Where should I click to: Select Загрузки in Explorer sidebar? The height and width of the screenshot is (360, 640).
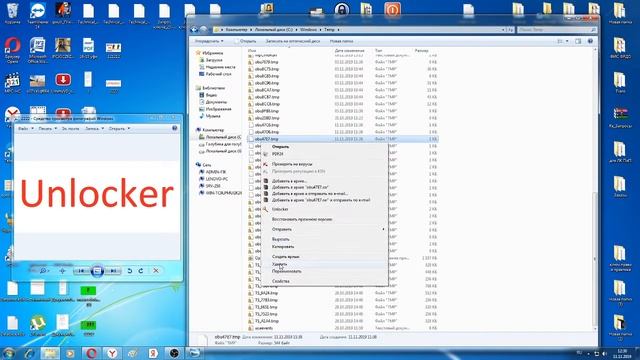click(x=214, y=60)
